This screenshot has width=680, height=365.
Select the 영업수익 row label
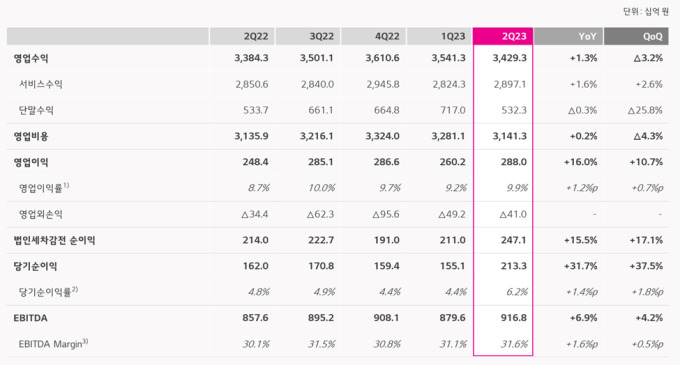coord(31,58)
